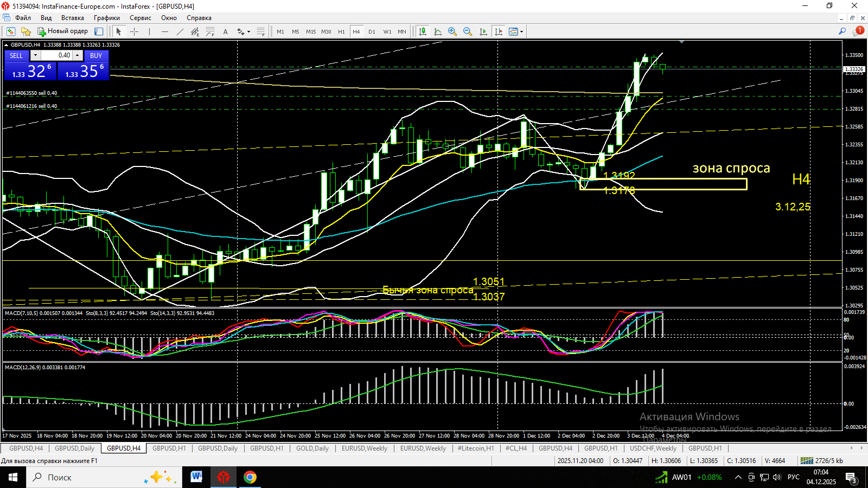Increase lot volume with the up arrow
Image resolution: width=868 pixels, height=488 pixels.
click(78, 55)
